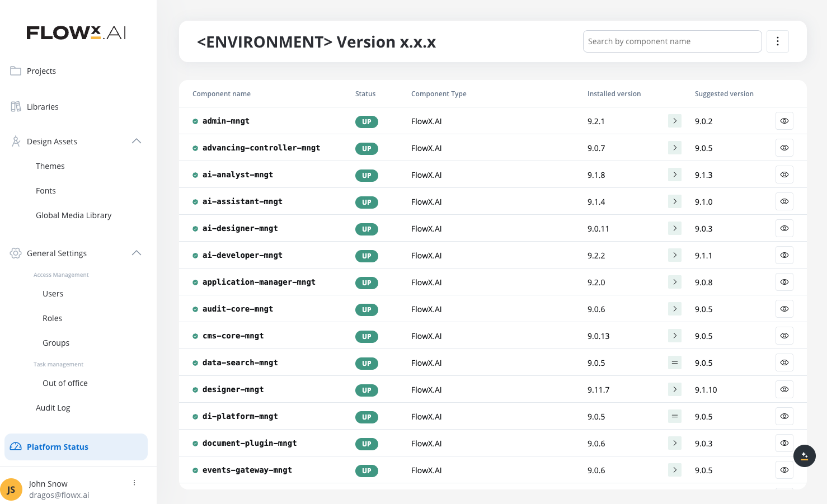Open the AI assistant sparkle button
Image resolution: width=827 pixels, height=504 pixels.
click(805, 456)
